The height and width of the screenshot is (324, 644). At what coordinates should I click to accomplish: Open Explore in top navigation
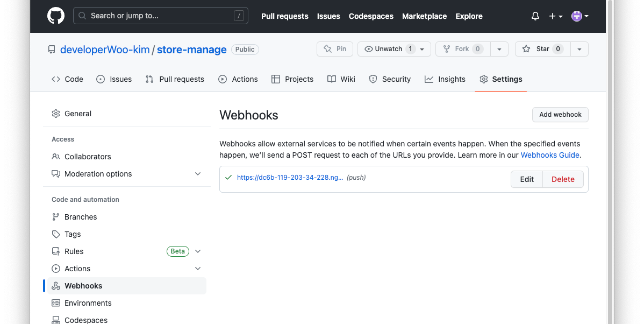(x=469, y=16)
